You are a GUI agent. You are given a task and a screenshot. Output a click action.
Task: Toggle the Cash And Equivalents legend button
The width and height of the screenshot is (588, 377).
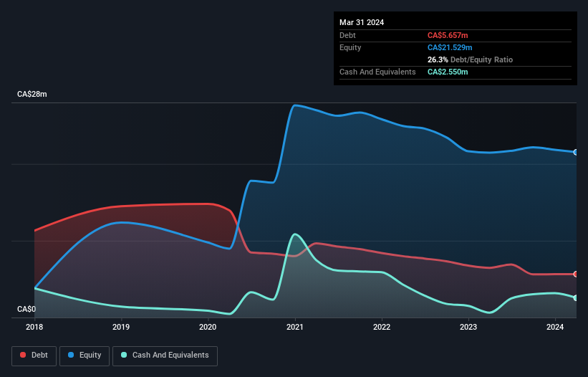coord(165,355)
